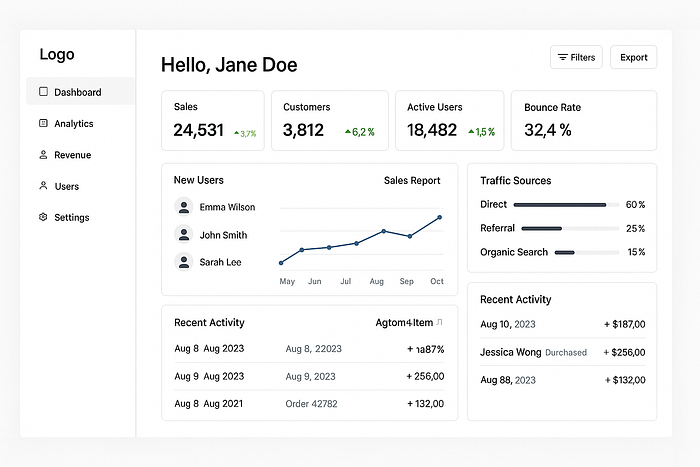Image resolution: width=700 pixels, height=467 pixels.
Task: Click the 60% Direct value
Action: coord(635,204)
